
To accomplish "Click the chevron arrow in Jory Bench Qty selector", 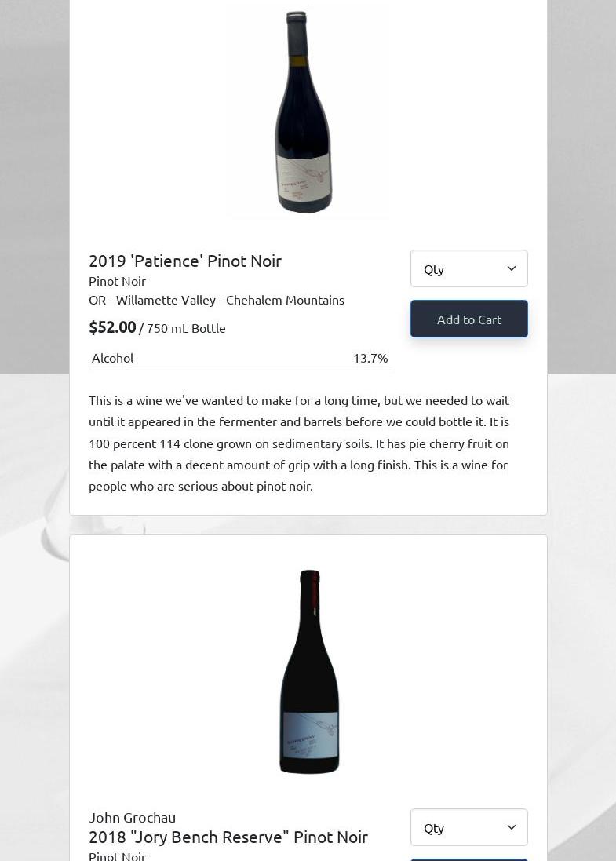I will tap(512, 827).
